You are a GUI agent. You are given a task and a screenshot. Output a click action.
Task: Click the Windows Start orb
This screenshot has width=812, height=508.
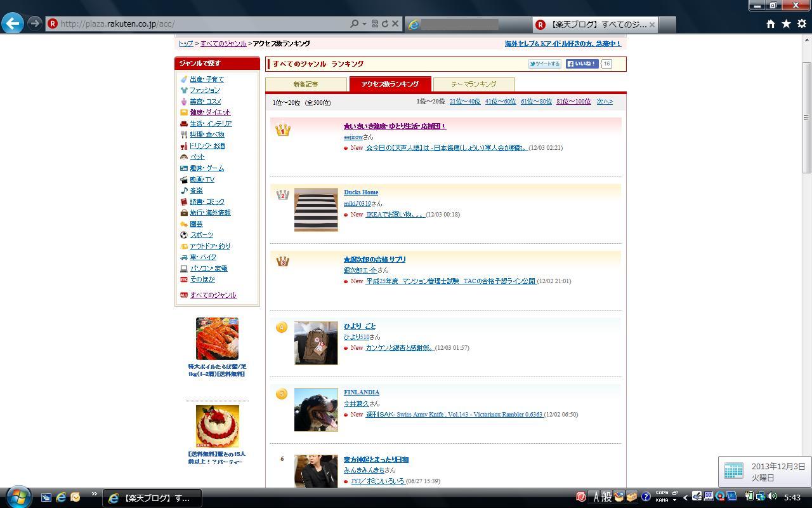point(18,497)
